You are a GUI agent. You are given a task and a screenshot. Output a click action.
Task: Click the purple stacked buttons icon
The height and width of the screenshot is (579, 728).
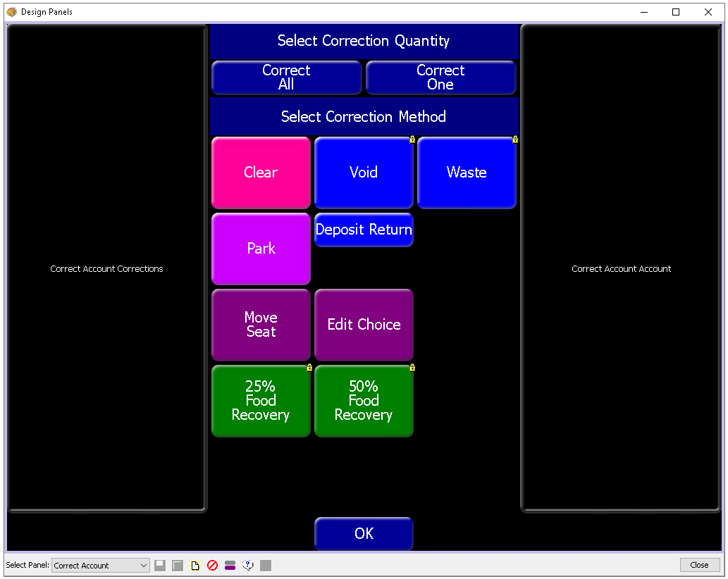230,566
